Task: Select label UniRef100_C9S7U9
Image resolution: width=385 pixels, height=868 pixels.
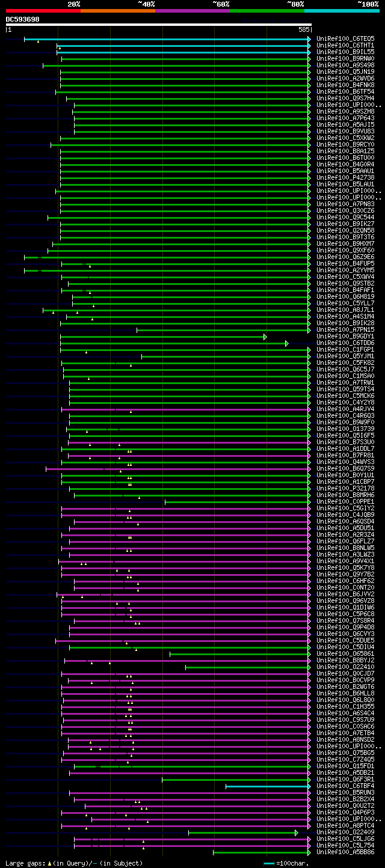Action: tap(345, 720)
